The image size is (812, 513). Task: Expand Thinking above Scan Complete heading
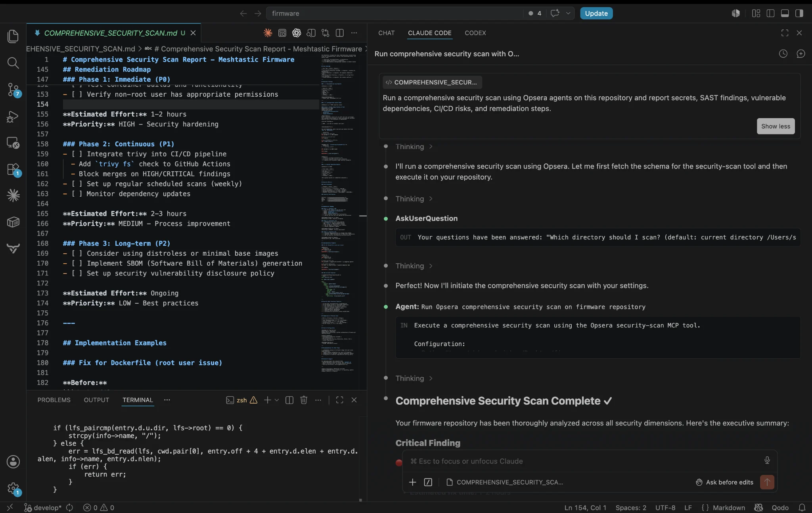click(x=414, y=378)
